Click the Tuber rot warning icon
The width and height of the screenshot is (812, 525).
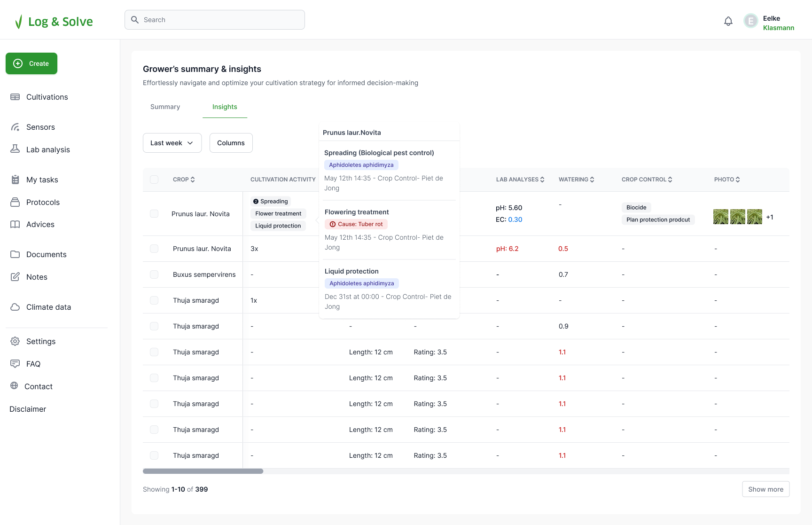click(x=333, y=224)
